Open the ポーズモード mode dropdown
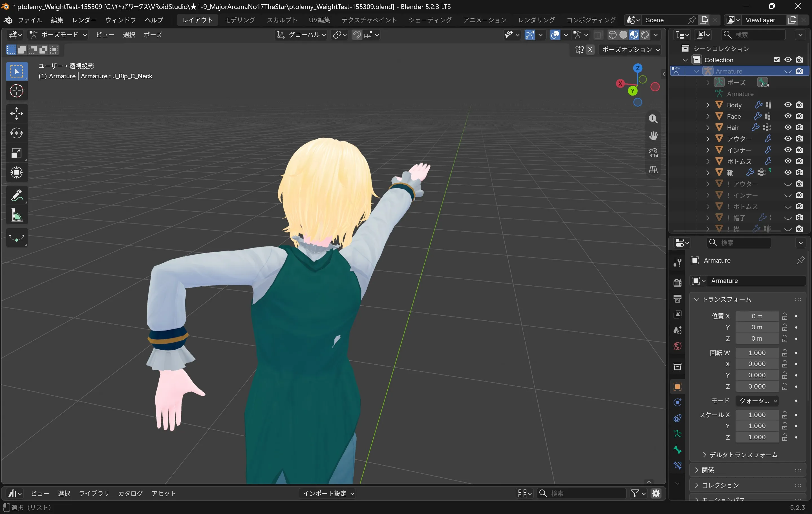 (x=58, y=35)
